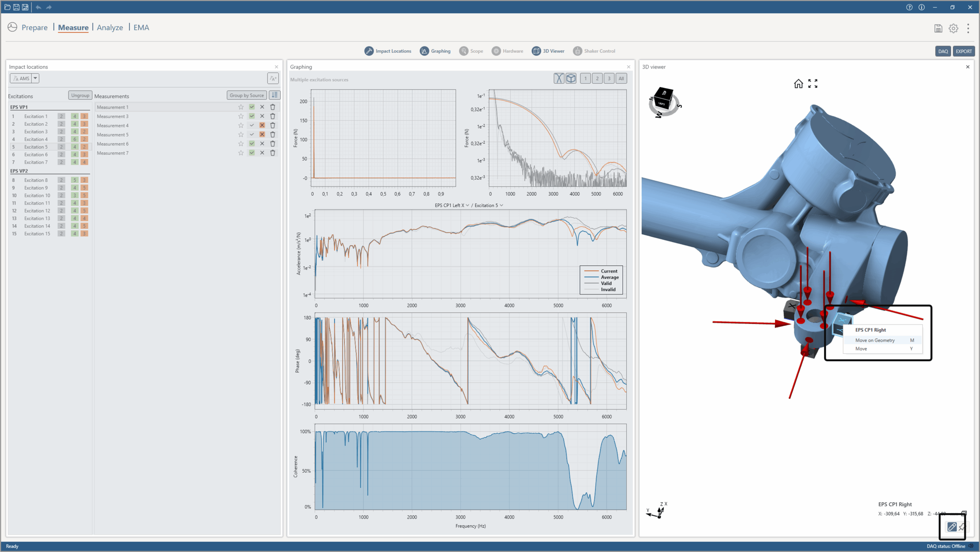Click the Group by Source button

point(247,95)
